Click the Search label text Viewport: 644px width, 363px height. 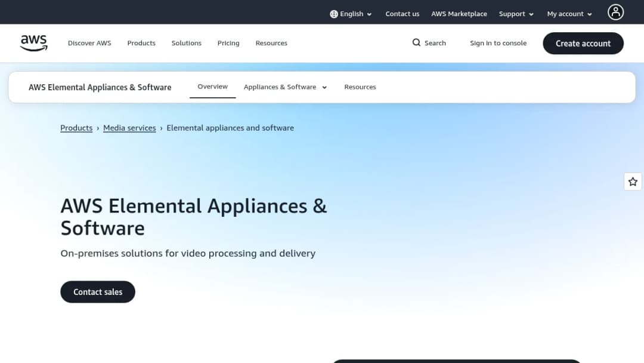click(x=435, y=43)
